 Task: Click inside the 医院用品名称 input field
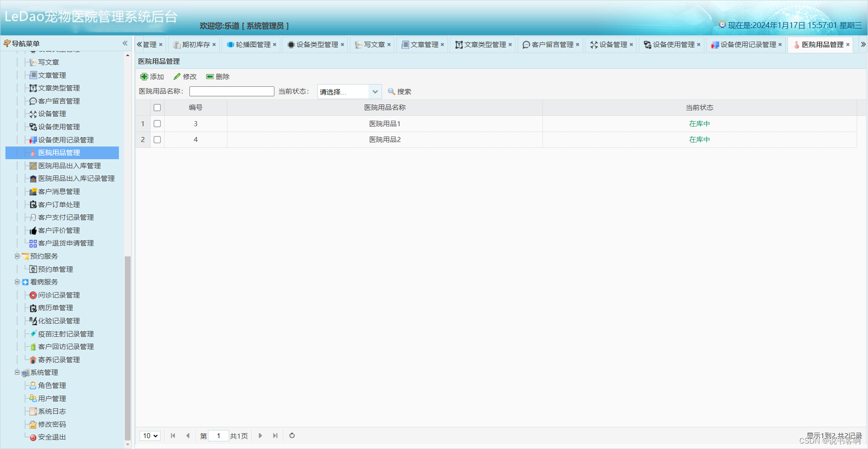[x=231, y=91]
